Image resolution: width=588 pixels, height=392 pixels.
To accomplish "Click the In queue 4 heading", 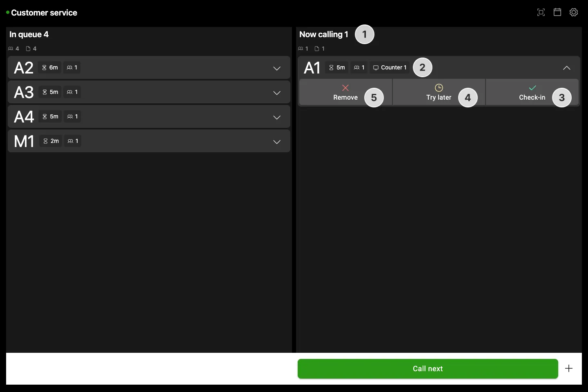I will pos(29,34).
